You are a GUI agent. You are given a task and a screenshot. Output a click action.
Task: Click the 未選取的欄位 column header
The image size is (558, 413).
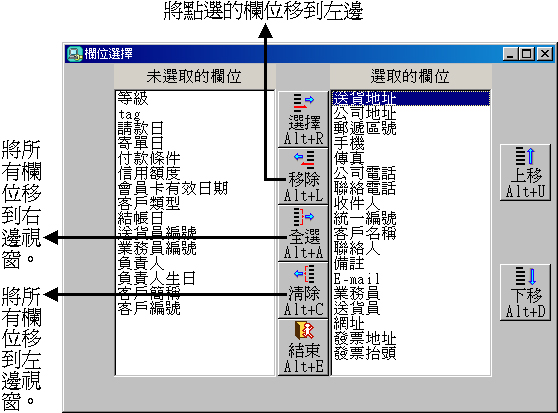(x=194, y=76)
